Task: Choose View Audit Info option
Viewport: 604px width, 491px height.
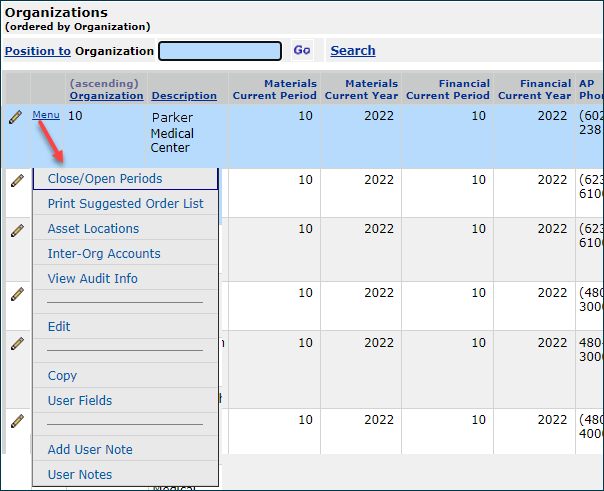Action: (92, 279)
